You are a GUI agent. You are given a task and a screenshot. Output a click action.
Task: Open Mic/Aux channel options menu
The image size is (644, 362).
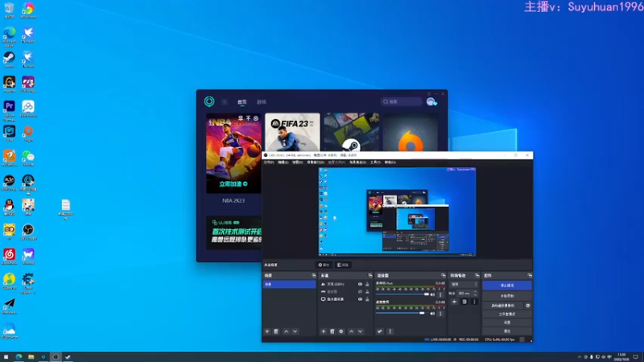point(440,294)
